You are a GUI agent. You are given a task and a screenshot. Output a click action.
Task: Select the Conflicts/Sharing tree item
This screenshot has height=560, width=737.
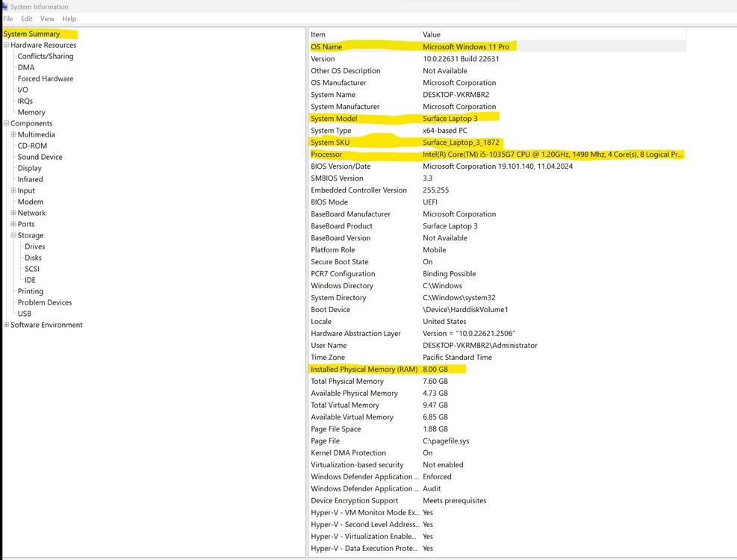[x=46, y=56]
